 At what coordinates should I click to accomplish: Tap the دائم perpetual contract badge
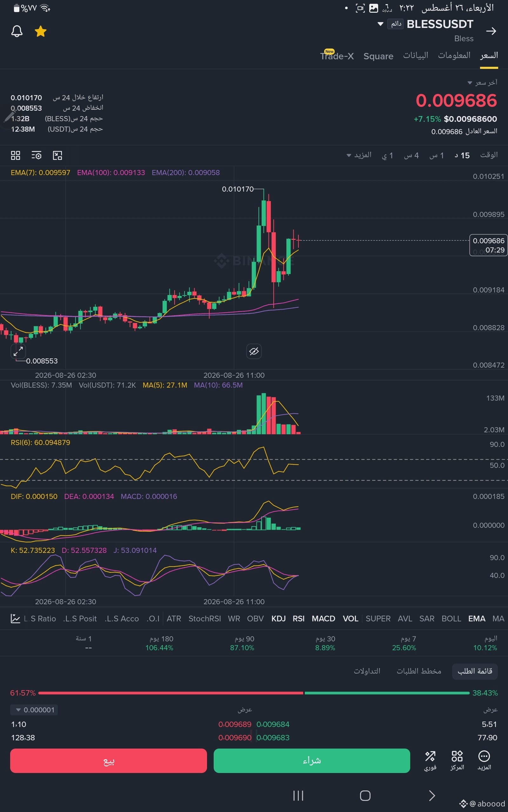pyautogui.click(x=396, y=24)
